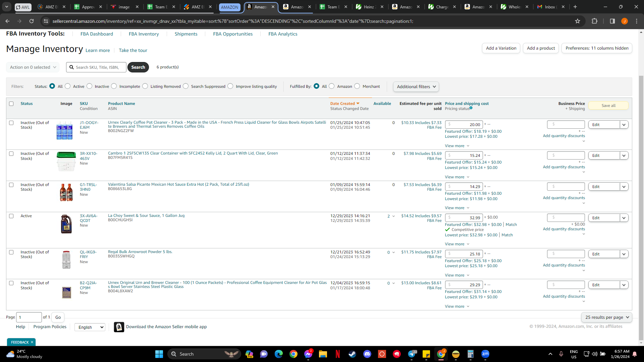Open Microsoft Edge from the taskbar

point(278,354)
